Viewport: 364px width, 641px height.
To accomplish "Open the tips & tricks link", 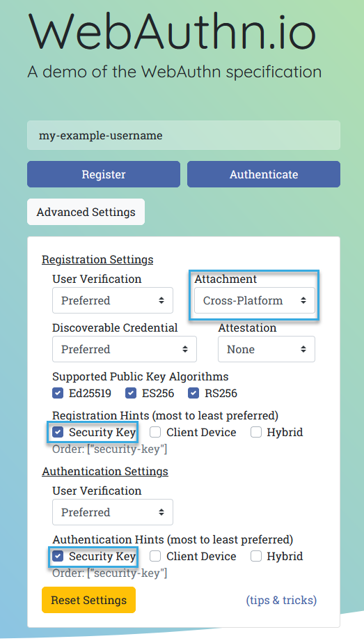I will click(x=281, y=600).
